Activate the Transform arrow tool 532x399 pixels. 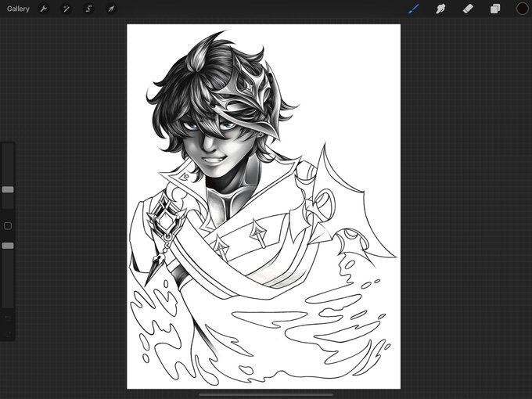111,9
